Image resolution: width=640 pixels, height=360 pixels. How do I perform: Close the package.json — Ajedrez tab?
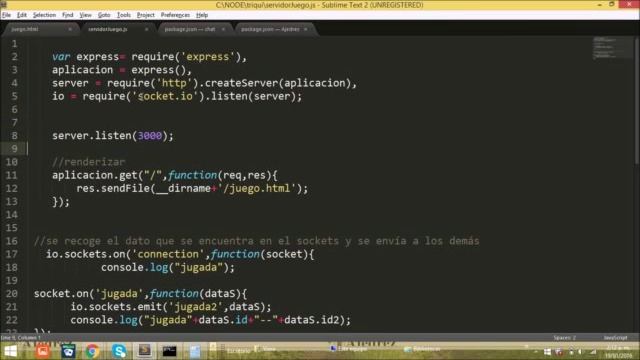click(306, 29)
